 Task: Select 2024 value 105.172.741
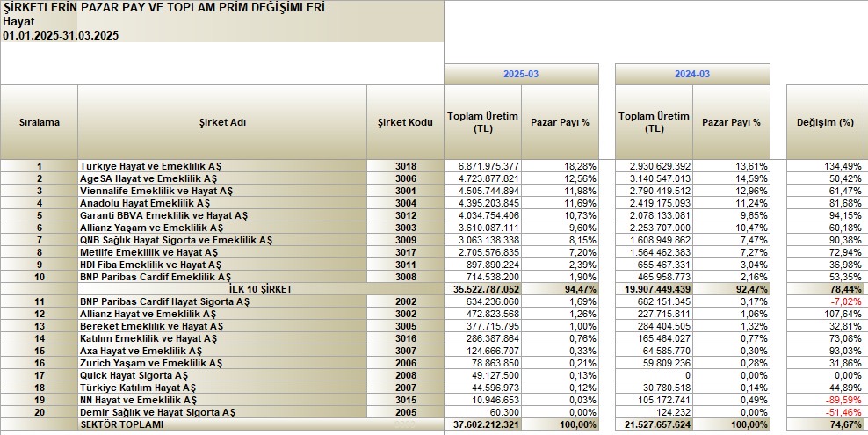[654, 400]
